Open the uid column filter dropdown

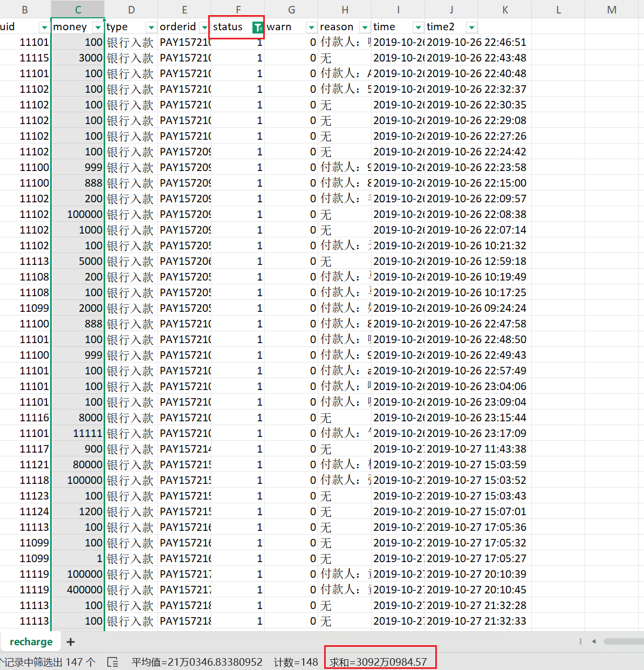click(x=44, y=28)
